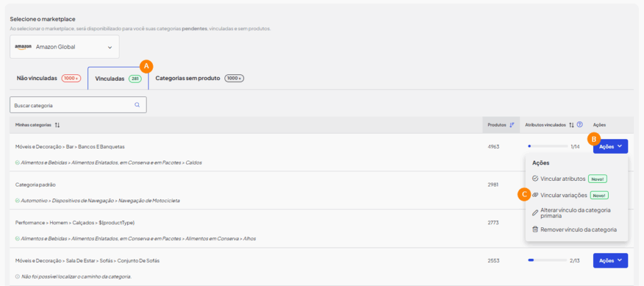Viewport: 644px width, 286px height.
Task: Sort products column descending icon
Action: click(512, 125)
